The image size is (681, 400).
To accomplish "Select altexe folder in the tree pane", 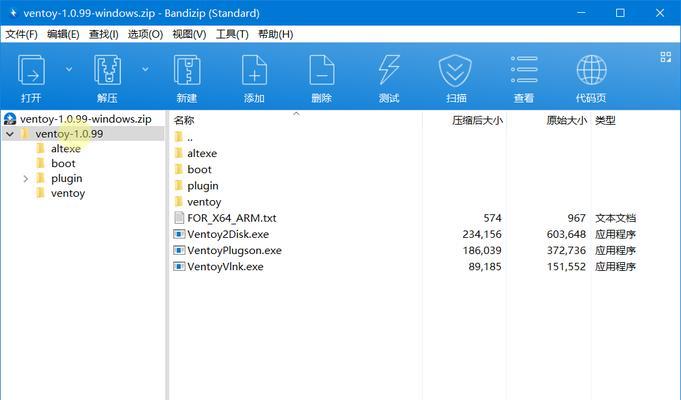I will point(66,149).
